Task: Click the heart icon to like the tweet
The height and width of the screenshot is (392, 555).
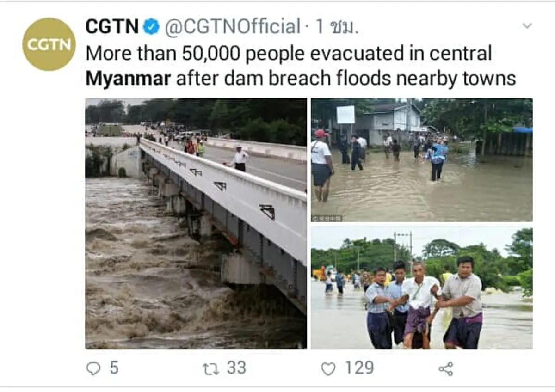Action: coord(329,368)
